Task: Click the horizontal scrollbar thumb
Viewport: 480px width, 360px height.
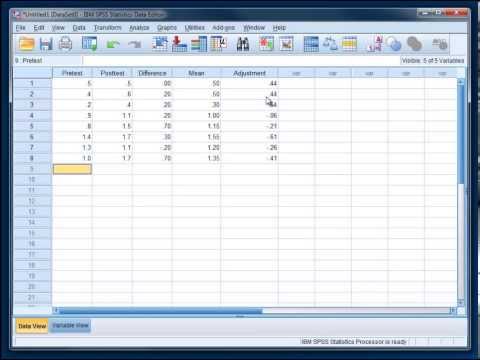Action: tap(161, 311)
